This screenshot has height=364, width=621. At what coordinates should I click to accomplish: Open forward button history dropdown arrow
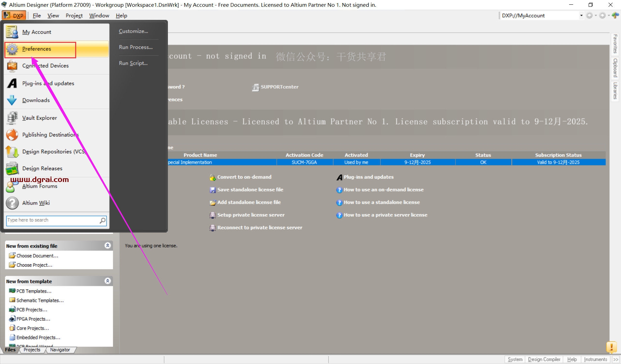[609, 16]
